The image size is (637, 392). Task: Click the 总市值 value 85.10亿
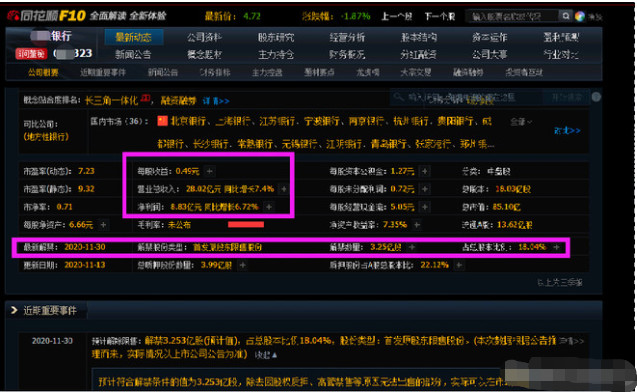click(x=506, y=207)
